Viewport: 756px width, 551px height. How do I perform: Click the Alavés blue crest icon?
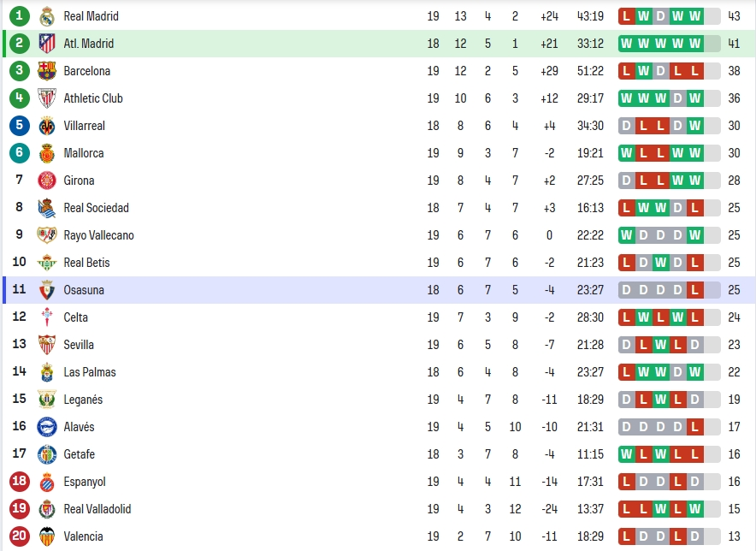[47, 427]
